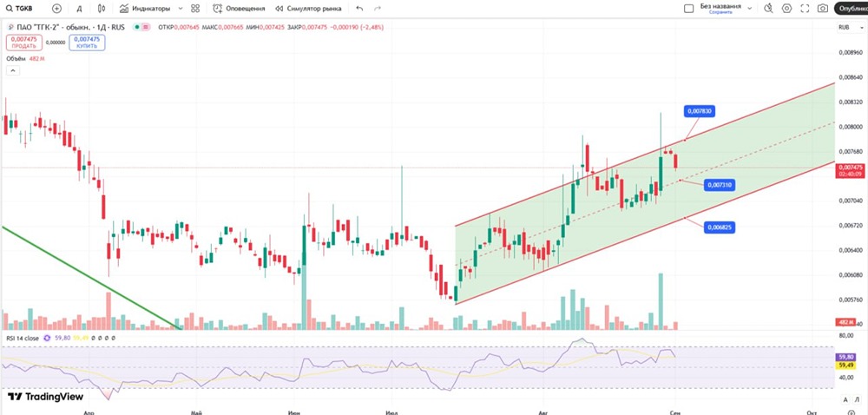This screenshot has width=868, height=415.
Task: Click the yellow 59,49 RSI MA value
Action: [x=80, y=338]
